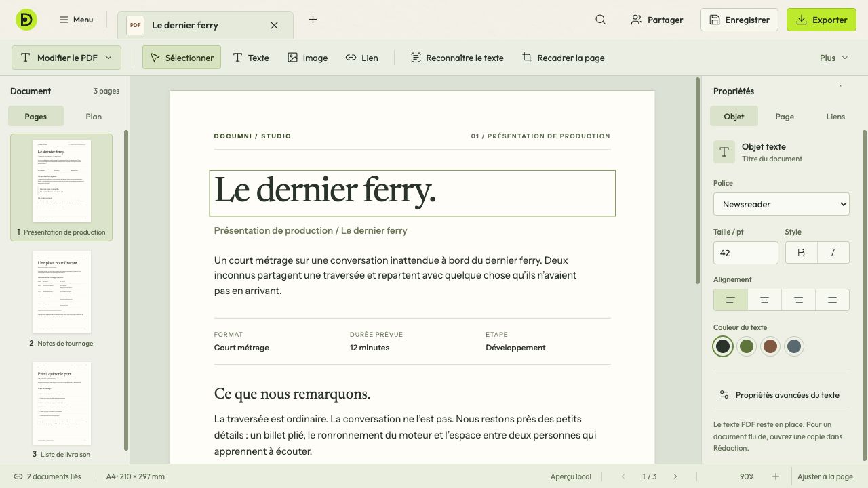Pick the slate blue text color swatch
The width and height of the screenshot is (868, 488).
point(793,346)
